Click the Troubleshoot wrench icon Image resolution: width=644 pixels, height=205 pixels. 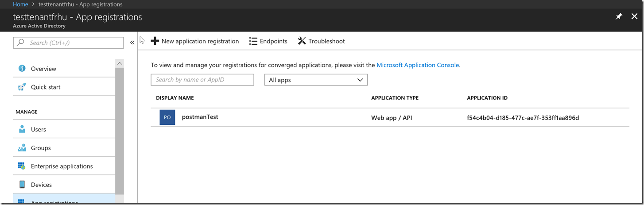(x=302, y=41)
